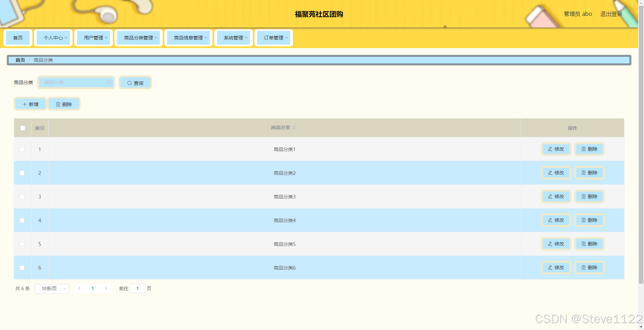Viewport: 644px width, 330px height.
Task: Check the checkbox for row 1
Action: pos(22,149)
